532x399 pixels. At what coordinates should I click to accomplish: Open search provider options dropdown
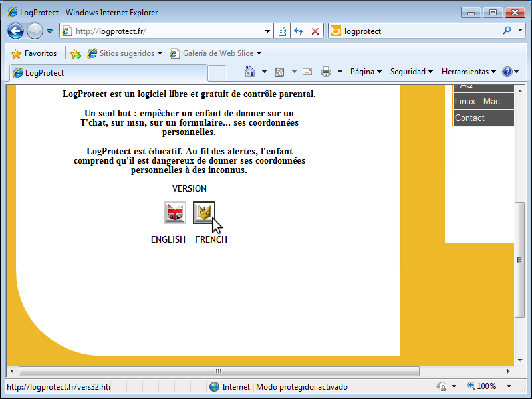tap(521, 30)
